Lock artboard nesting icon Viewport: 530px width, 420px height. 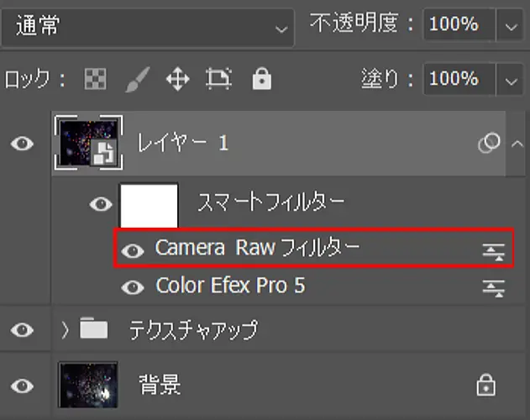coord(218,78)
